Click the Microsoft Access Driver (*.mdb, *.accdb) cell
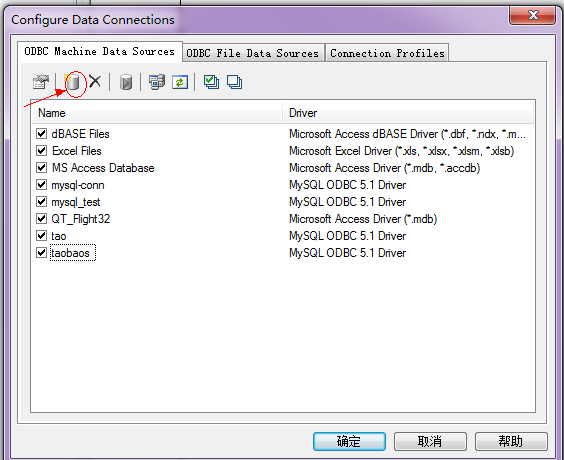The image size is (564, 460). click(385, 168)
